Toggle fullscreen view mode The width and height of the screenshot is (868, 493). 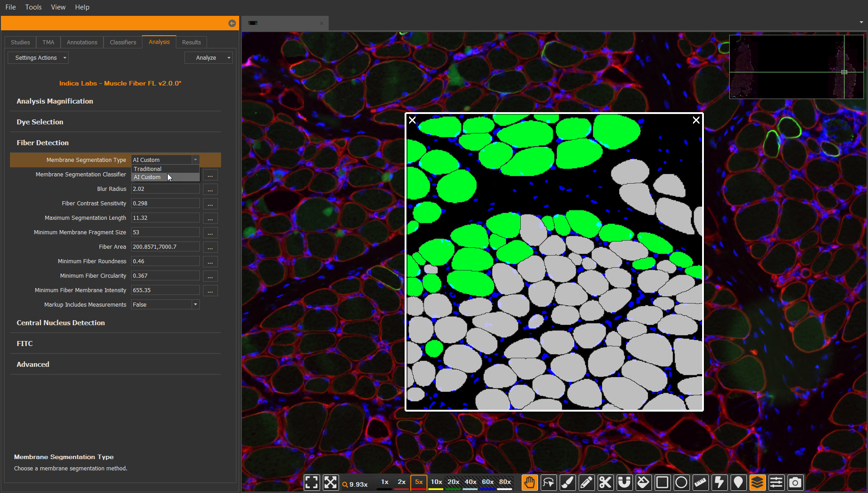point(311,483)
